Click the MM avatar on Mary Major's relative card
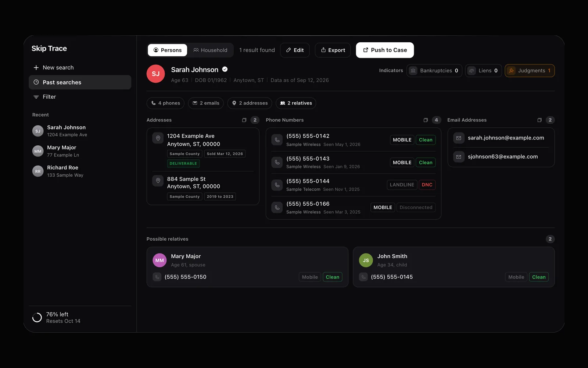Viewport: 588px width, 368px height. (x=159, y=260)
